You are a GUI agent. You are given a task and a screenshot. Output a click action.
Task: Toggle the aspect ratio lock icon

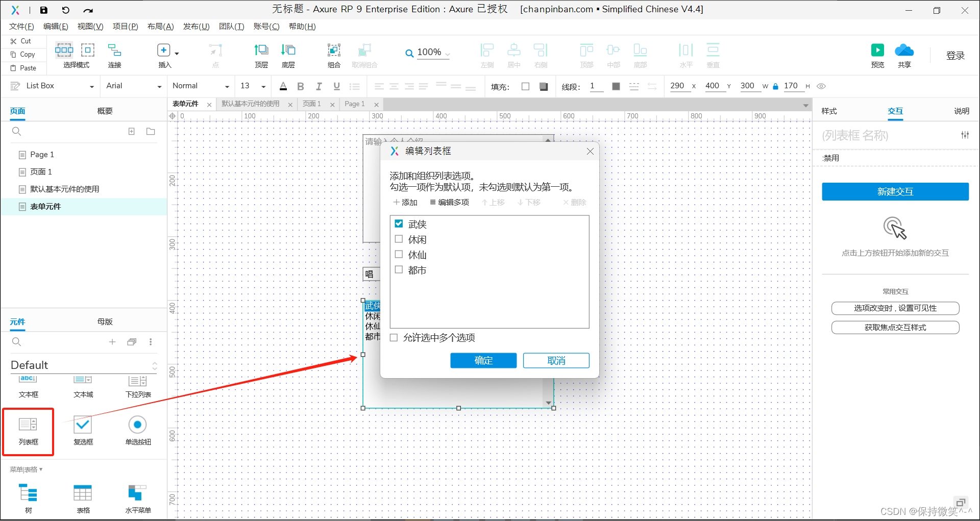tap(776, 86)
